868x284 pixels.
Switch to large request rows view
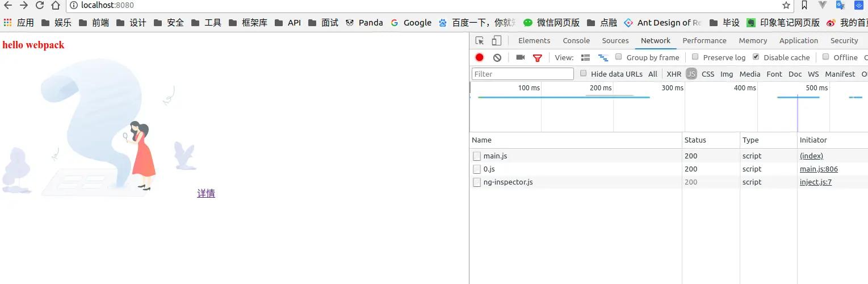[586, 57]
